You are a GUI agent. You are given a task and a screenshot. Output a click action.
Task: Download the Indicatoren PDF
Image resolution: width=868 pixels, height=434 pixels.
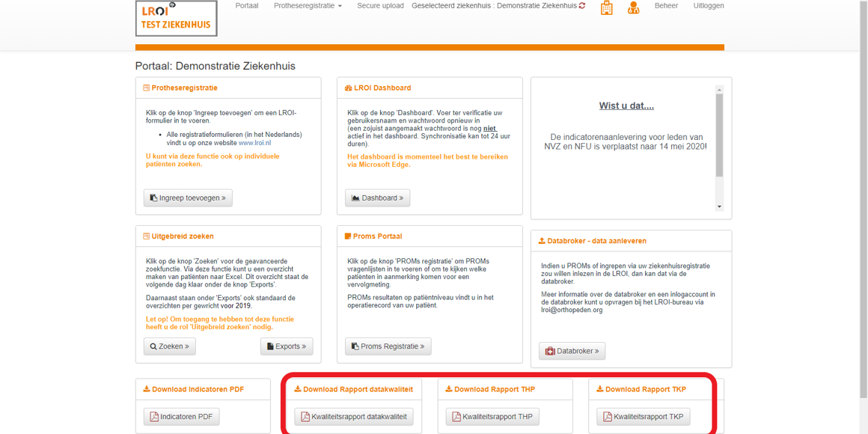[181, 417]
